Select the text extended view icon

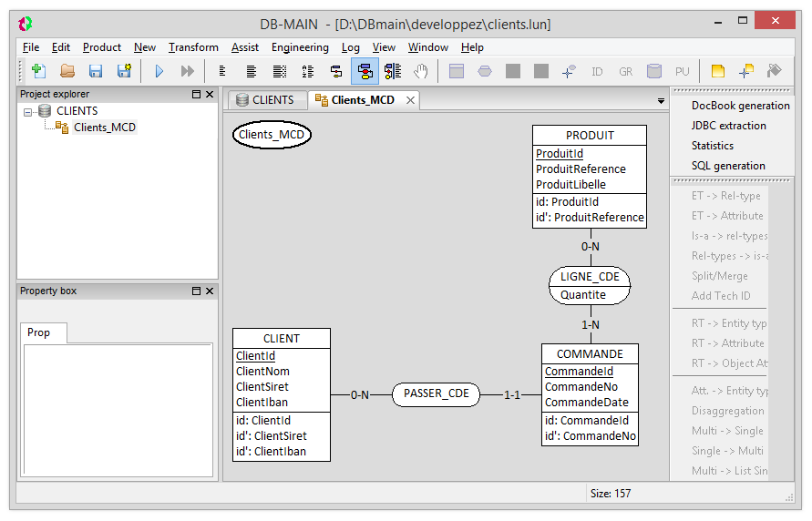coord(280,71)
